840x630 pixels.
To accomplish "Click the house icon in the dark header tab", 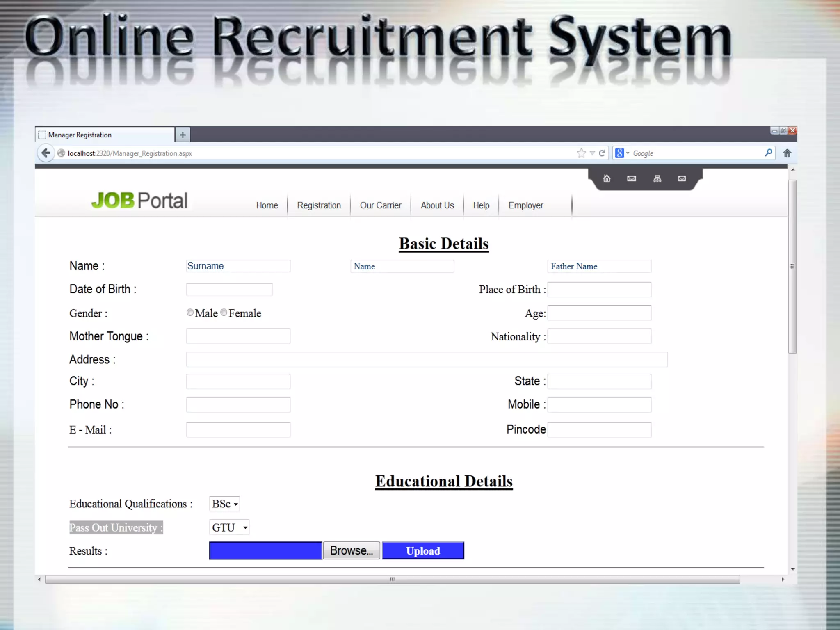I will pyautogui.click(x=607, y=178).
